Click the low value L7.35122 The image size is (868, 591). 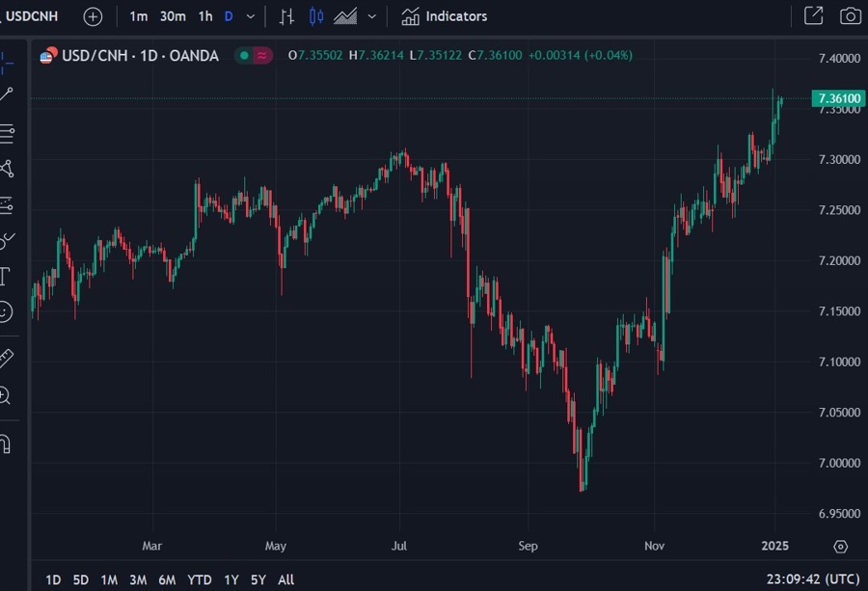[x=436, y=55]
